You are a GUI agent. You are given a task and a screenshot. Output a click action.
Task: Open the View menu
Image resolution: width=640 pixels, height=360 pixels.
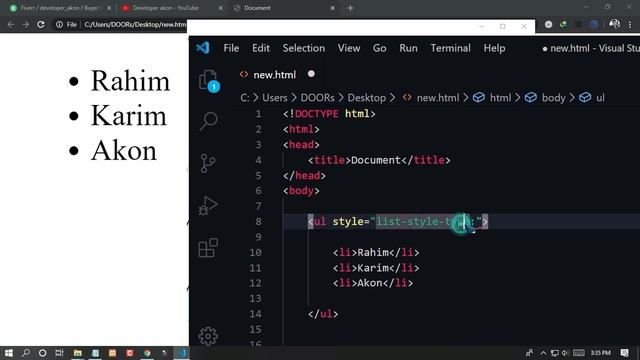pyautogui.click(x=349, y=48)
